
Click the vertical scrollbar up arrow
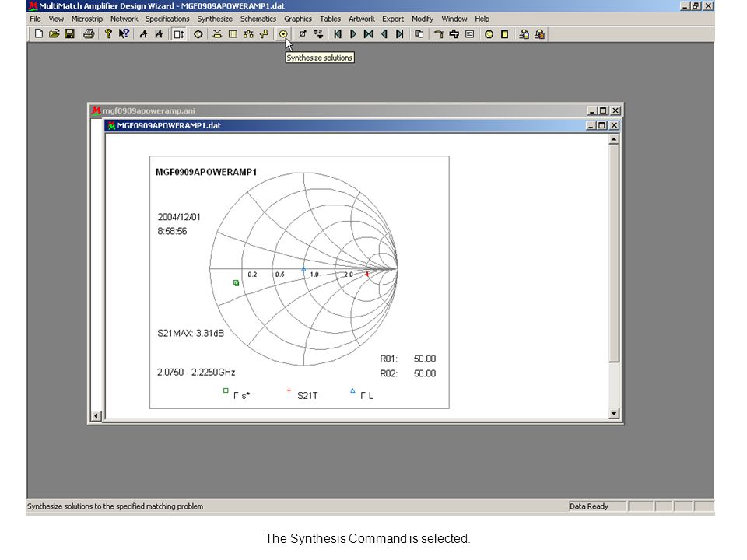click(x=614, y=139)
